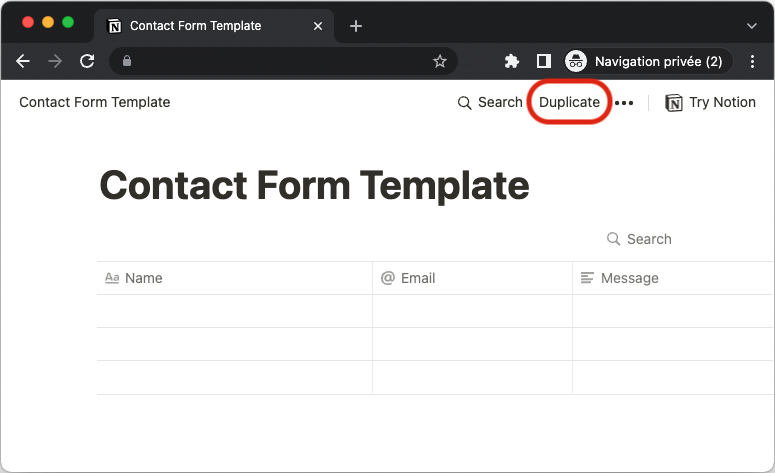Click the browser back arrow
This screenshot has width=775, height=473.
click(23, 61)
